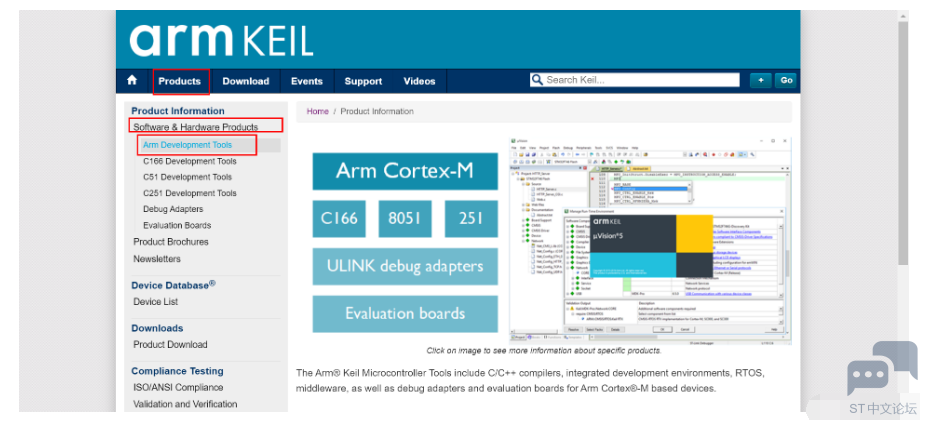Open the Support menu
The height and width of the screenshot is (424, 926).
click(x=363, y=81)
